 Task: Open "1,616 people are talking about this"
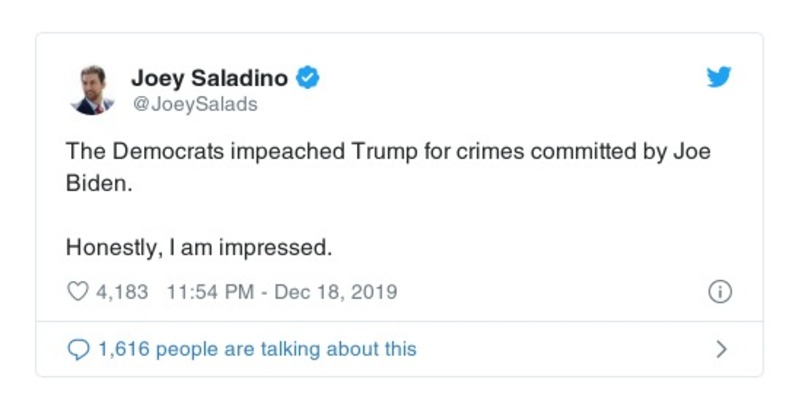point(256,349)
